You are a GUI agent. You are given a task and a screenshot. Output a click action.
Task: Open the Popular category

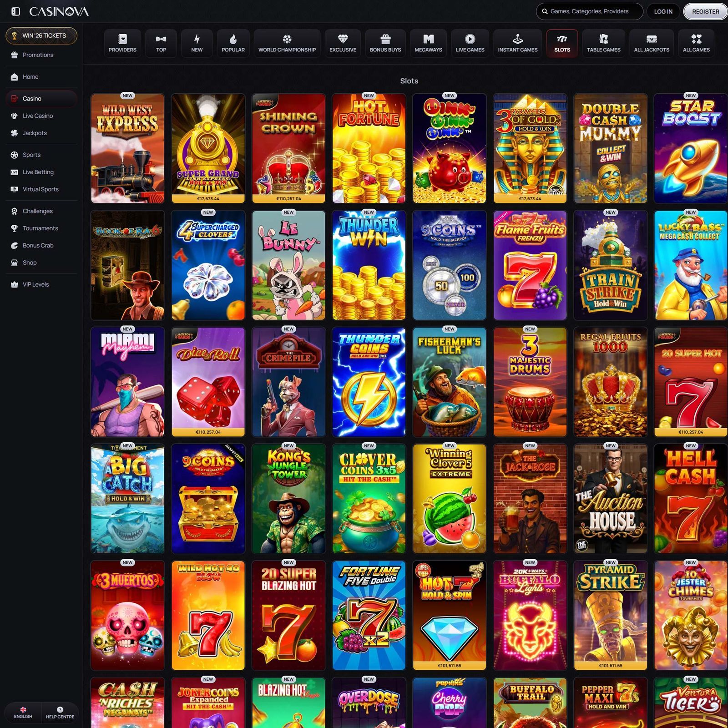[233, 43]
